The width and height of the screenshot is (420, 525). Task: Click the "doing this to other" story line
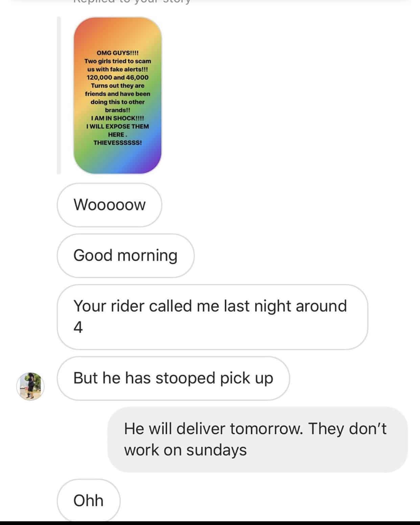pyautogui.click(x=118, y=102)
